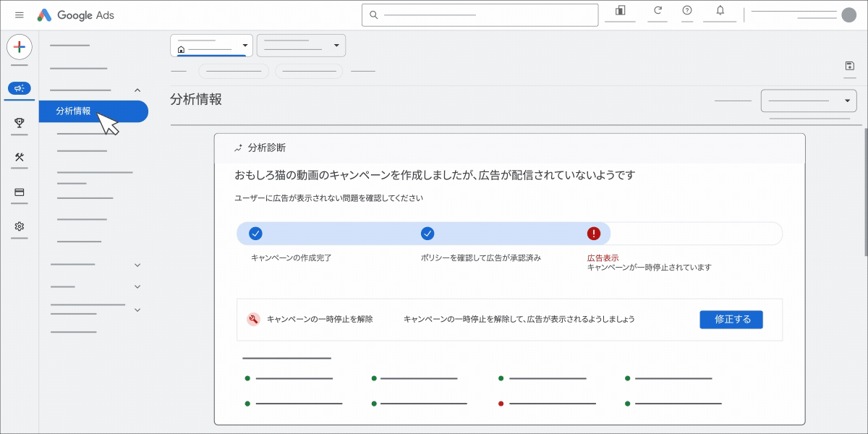This screenshot has width=868, height=434.
Task: Click the 修正する button
Action: pos(731,319)
